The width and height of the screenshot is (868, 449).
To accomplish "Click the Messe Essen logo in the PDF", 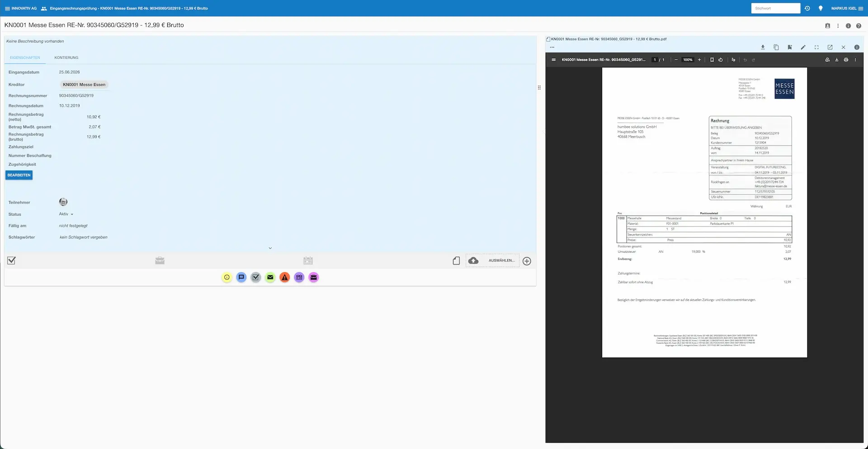I will pyautogui.click(x=784, y=89).
